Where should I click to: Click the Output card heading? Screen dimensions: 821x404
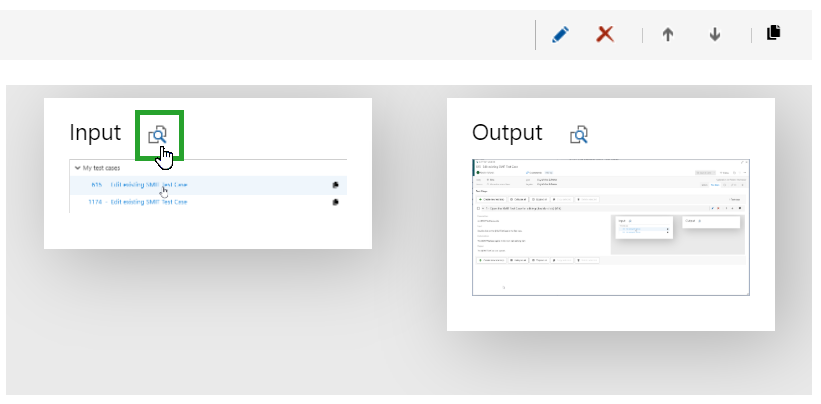(x=507, y=133)
